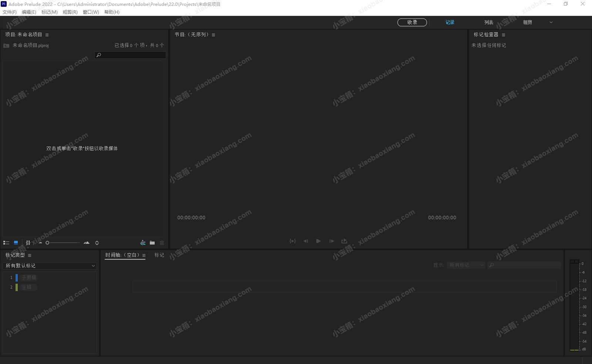
Task: Click the large mountains zoom-in icon
Action: pyautogui.click(x=87, y=243)
